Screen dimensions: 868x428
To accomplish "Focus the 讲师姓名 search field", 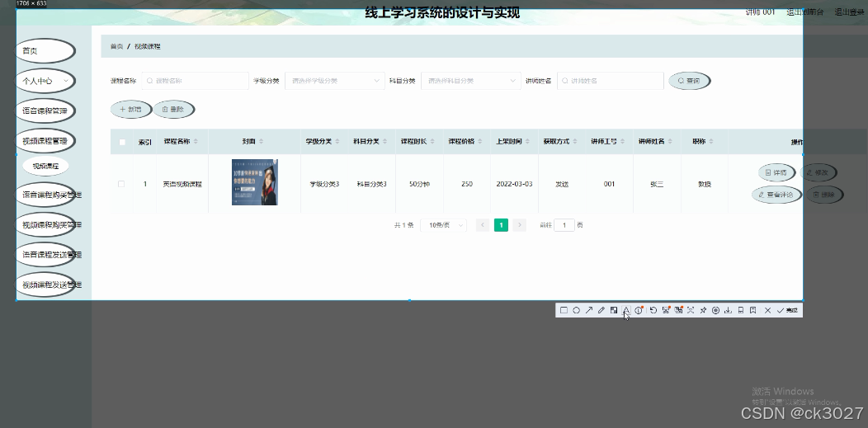I will point(610,81).
